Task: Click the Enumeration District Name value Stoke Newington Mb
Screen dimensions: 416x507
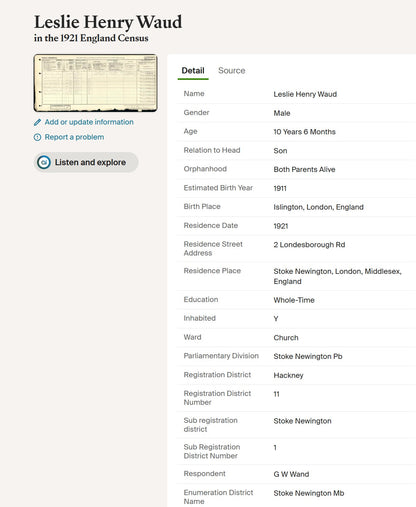Action: tap(309, 493)
